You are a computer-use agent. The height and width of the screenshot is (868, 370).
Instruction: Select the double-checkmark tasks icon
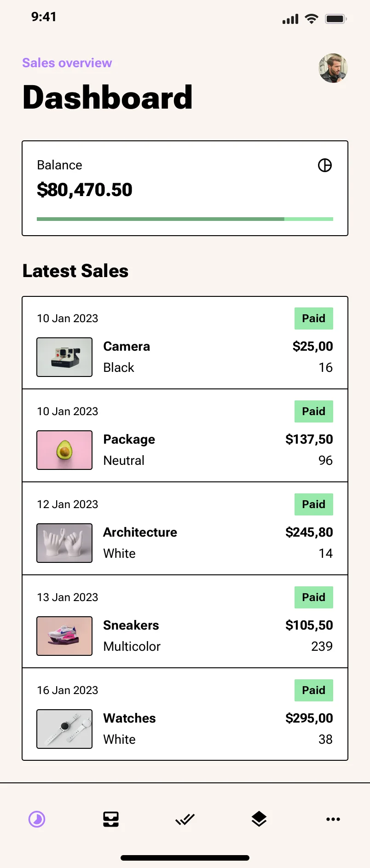click(x=185, y=819)
